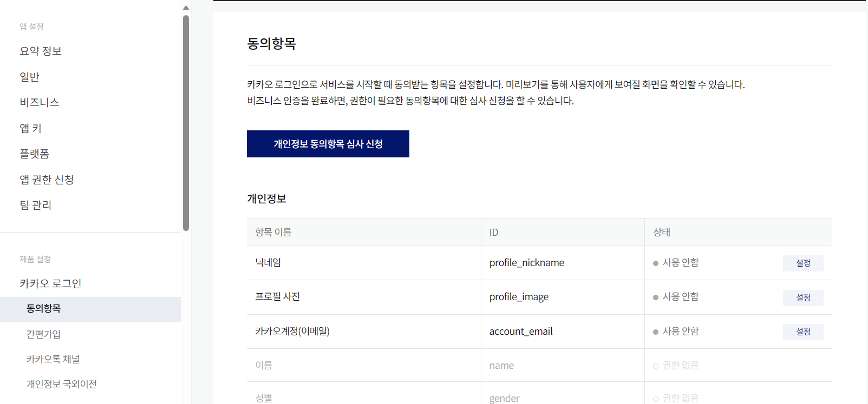This screenshot has height=404, width=868.
Task: Click the 프로필 사진 item name
Action: [277, 296]
